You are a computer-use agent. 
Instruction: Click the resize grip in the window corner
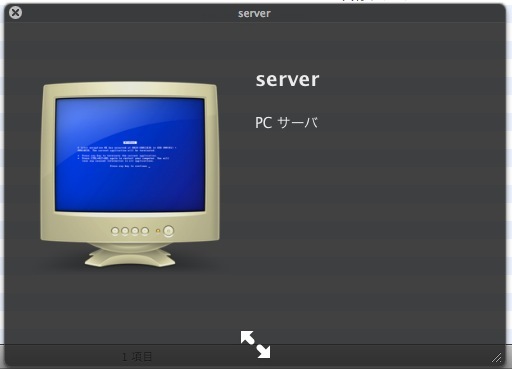(x=497, y=358)
